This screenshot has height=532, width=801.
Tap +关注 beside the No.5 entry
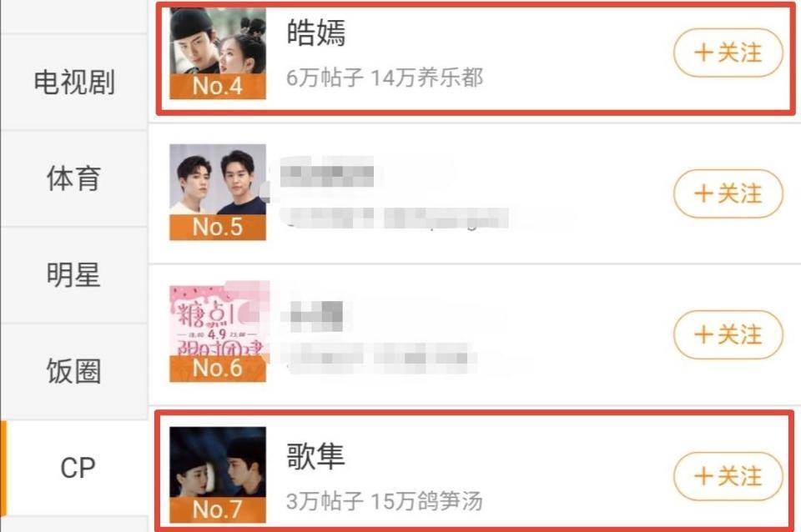pyautogui.click(x=728, y=193)
